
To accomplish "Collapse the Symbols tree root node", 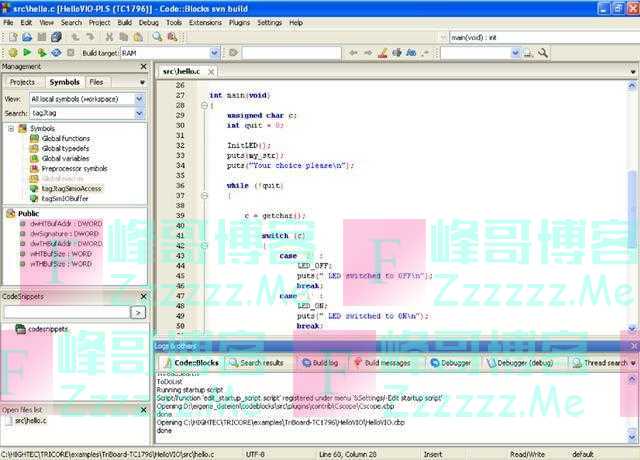I will tap(11, 129).
